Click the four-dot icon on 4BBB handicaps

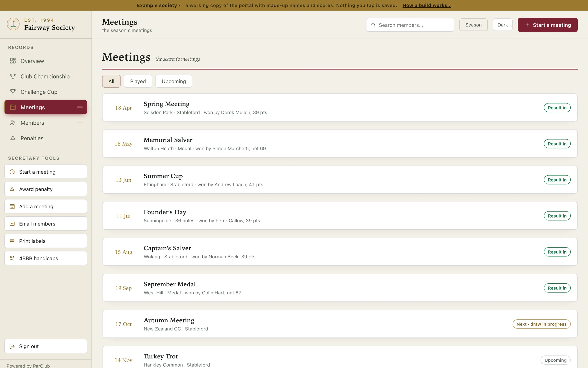click(12, 258)
